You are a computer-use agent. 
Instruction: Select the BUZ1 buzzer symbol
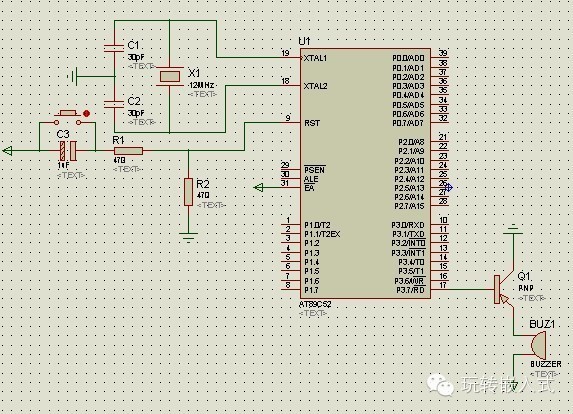tap(538, 345)
